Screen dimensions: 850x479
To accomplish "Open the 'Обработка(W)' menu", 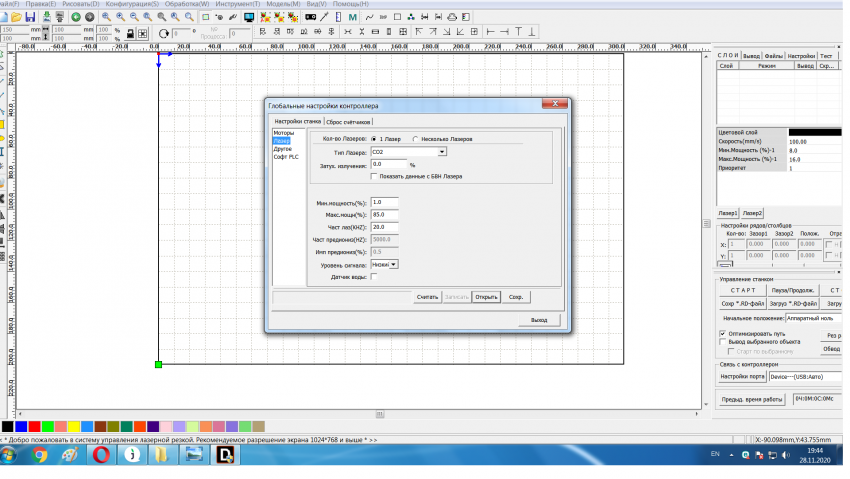I will (x=188, y=4).
